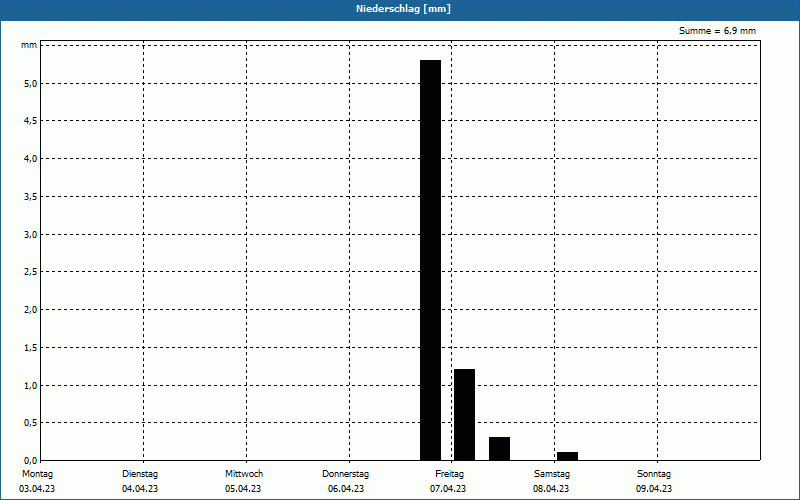
Task: Click the "07.04.23" date label
Action: pyautogui.click(x=448, y=489)
